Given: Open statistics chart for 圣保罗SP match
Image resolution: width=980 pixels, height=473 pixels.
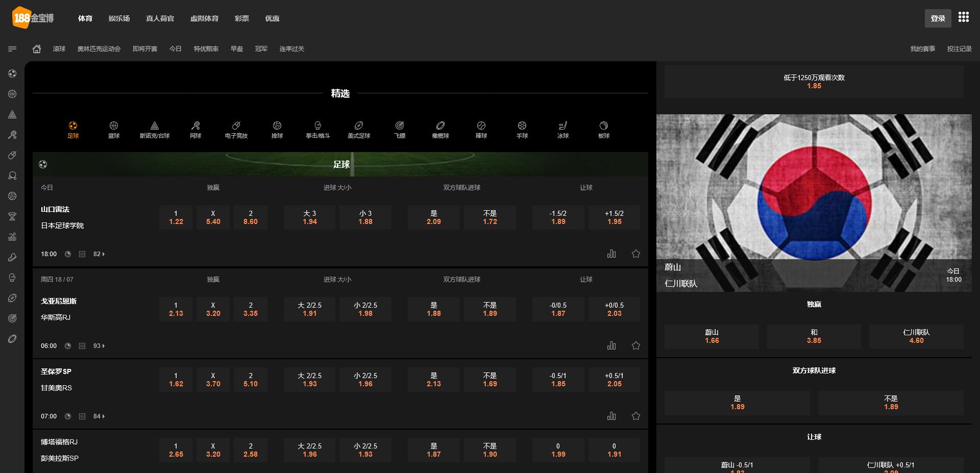Looking at the screenshot, I should click(611, 416).
